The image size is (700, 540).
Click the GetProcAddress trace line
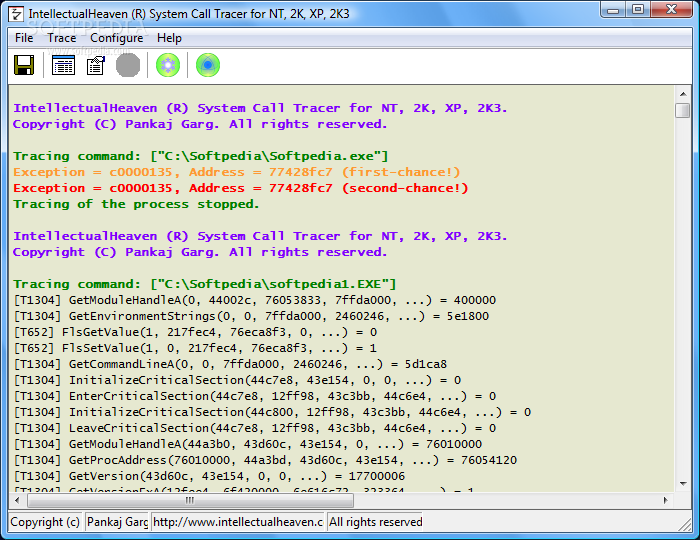265,461
